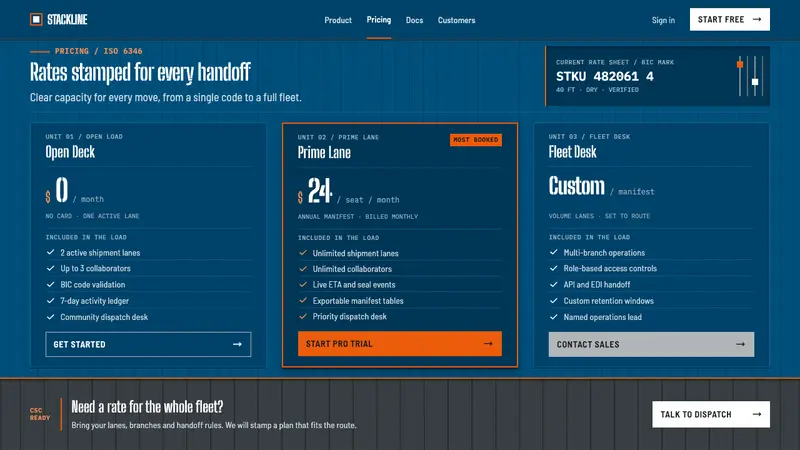Screen dimensions: 800x450
Task: Click 'BIC code validation' feature text
Action: 92,285
